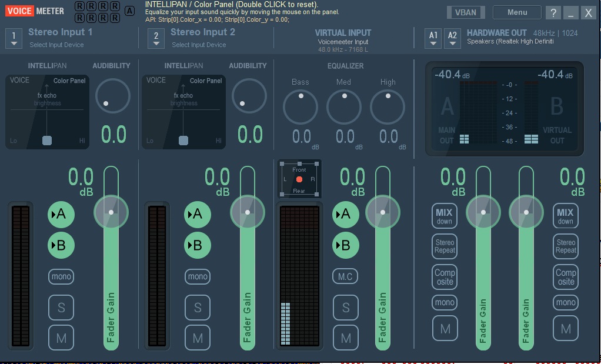This screenshot has height=364, width=601.
Task: Click the VOICEMEETER logo
Action: pos(35,11)
